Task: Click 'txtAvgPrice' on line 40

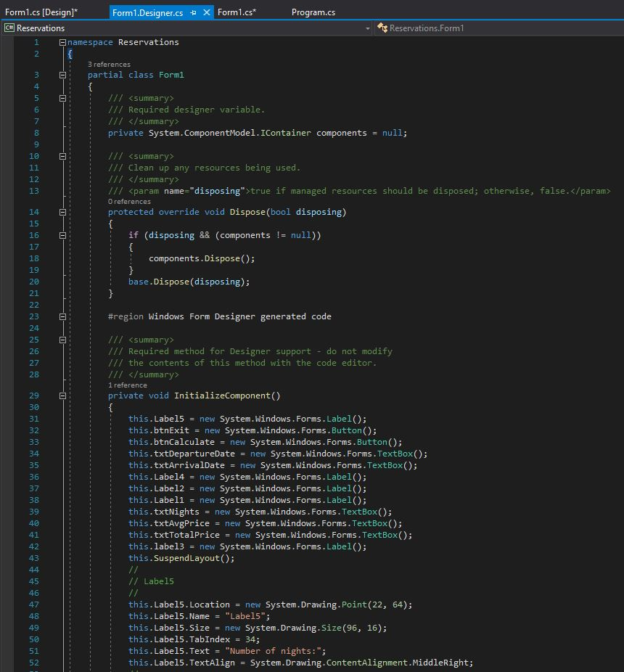Action: click(x=181, y=523)
